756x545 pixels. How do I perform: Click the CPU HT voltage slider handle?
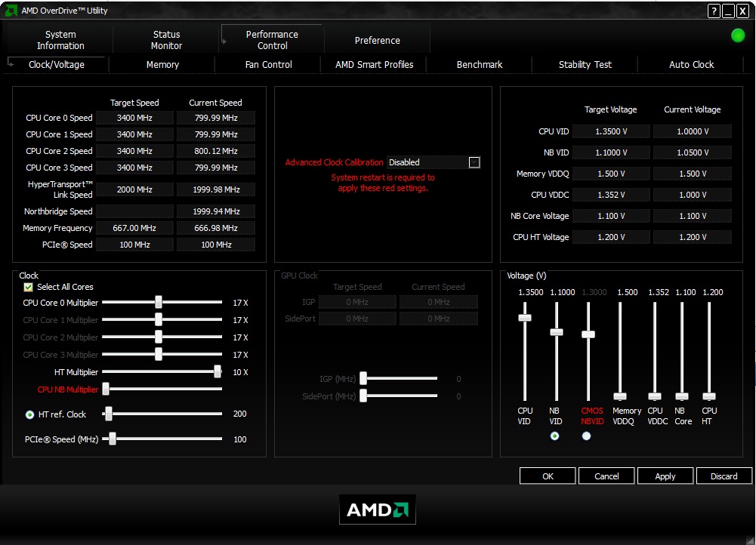(709, 396)
